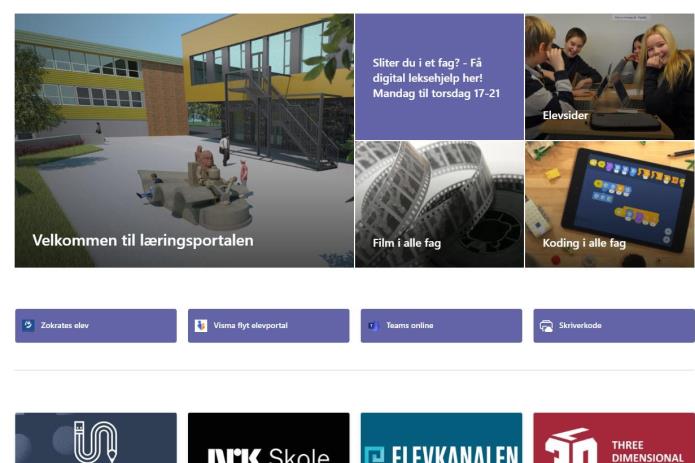
Task: Click the Velkommen til læringsportalen heading text
Action: 143,241
